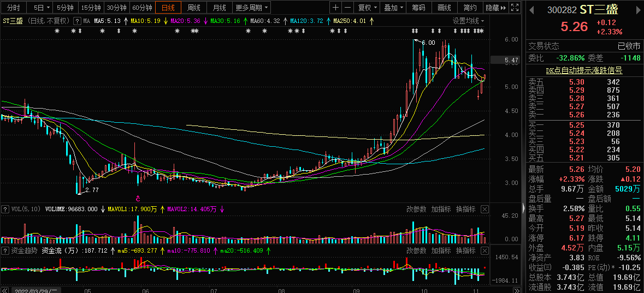
Task: Zoom out the chart with minus button
Action: coord(347,8)
